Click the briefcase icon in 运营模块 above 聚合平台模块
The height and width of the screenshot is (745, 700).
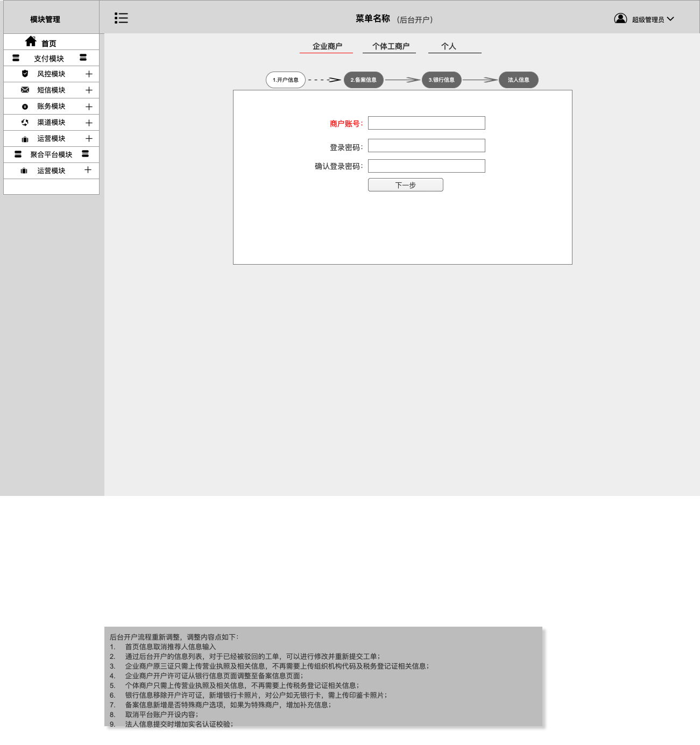(x=25, y=139)
